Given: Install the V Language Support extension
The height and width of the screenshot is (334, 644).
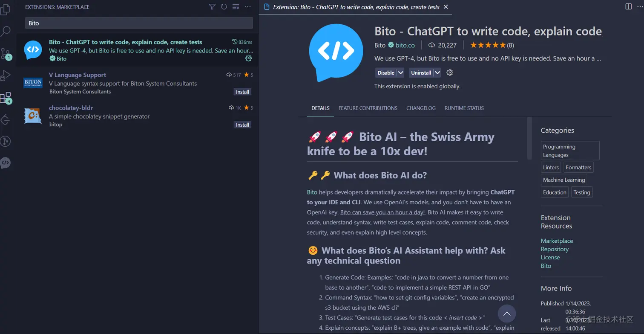Looking at the screenshot, I should (243, 92).
